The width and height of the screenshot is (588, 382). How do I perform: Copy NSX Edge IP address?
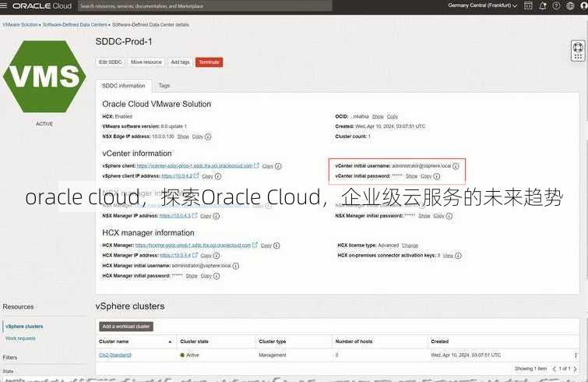click(198, 136)
